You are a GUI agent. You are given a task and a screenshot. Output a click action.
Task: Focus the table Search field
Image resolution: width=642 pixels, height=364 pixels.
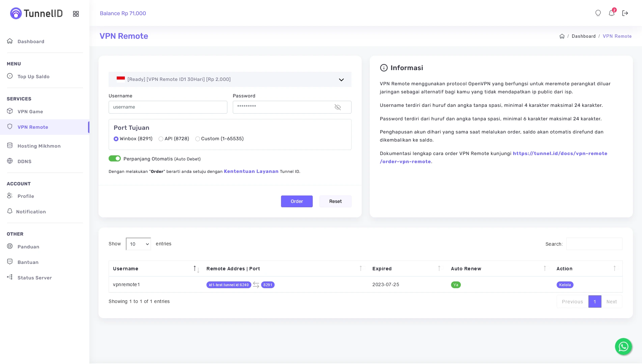click(x=594, y=244)
